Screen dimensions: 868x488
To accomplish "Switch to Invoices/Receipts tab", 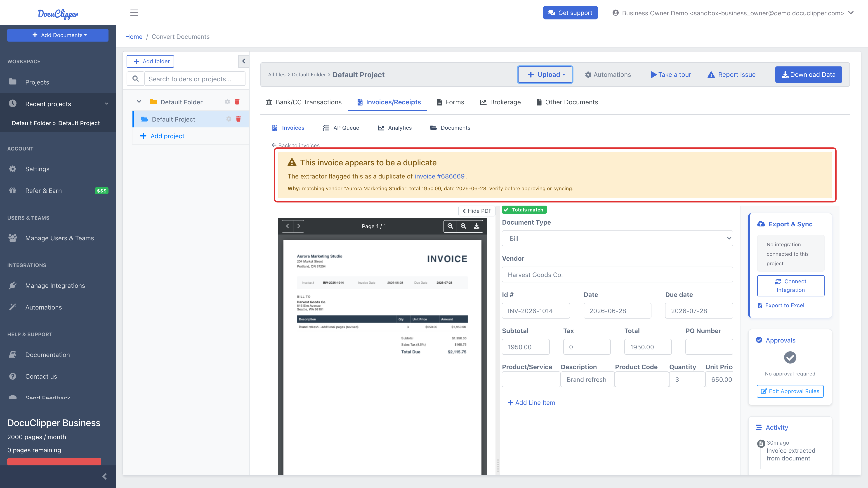I will [389, 102].
